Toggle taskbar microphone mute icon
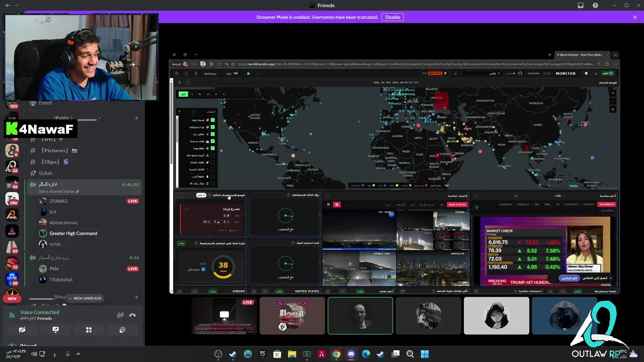 (x=67, y=354)
